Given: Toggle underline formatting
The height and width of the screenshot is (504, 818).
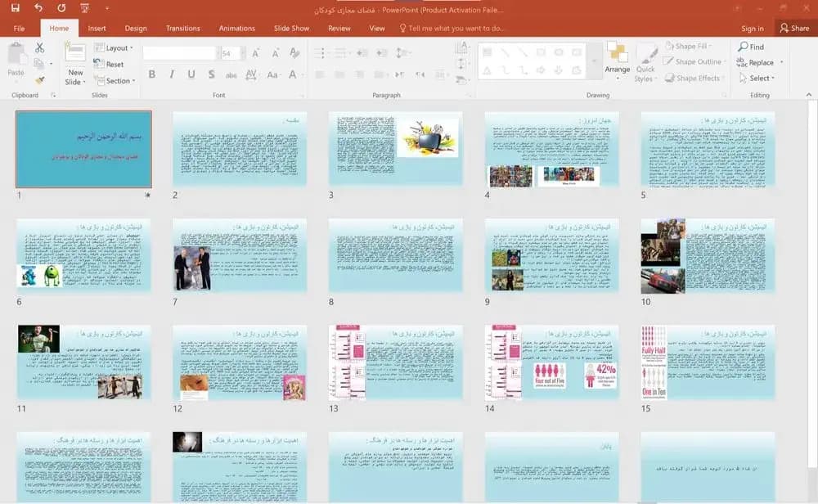Looking at the screenshot, I should pyautogui.click(x=191, y=74).
